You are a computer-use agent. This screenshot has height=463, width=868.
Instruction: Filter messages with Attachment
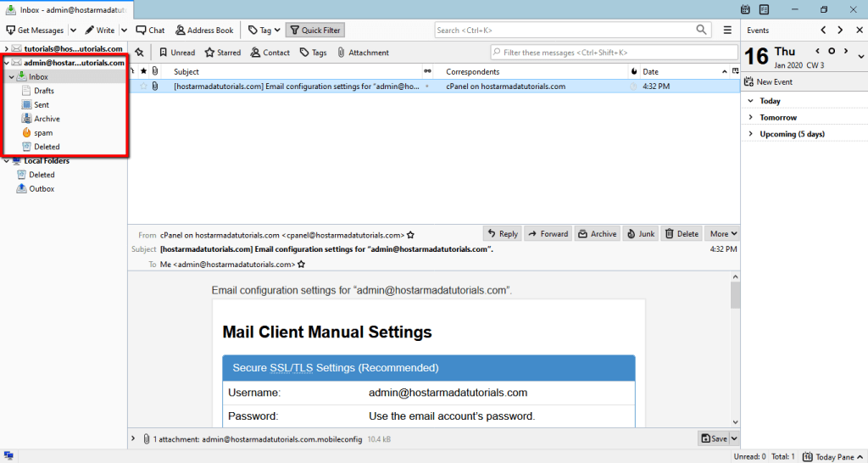coord(363,53)
